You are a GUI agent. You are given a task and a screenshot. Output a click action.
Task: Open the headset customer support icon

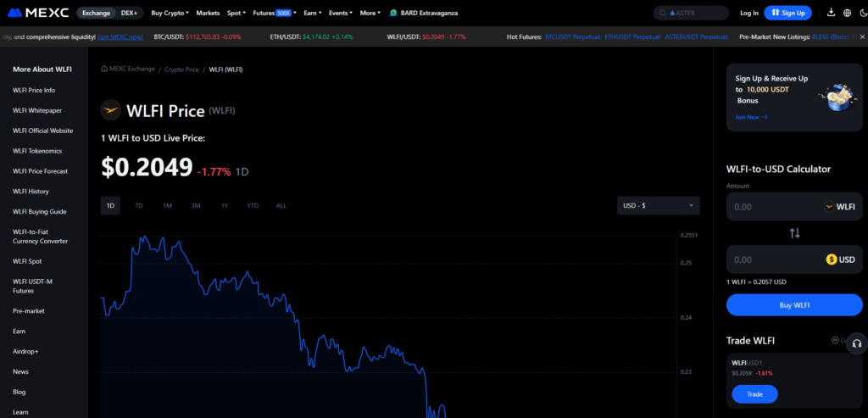coord(857,343)
